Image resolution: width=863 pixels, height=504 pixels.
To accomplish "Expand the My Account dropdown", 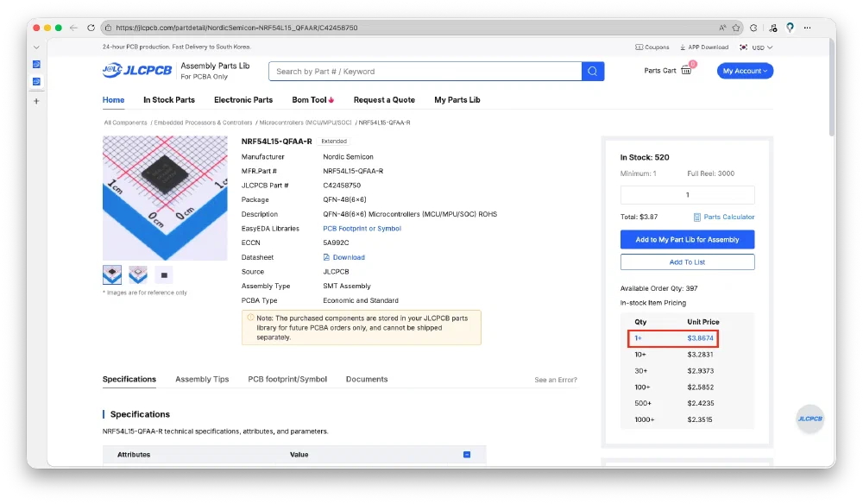I will click(745, 71).
